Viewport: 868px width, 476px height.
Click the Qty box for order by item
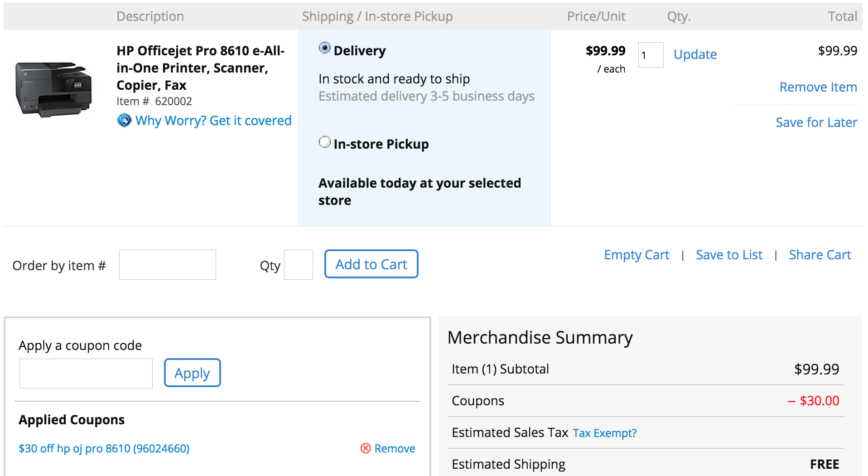[299, 265]
